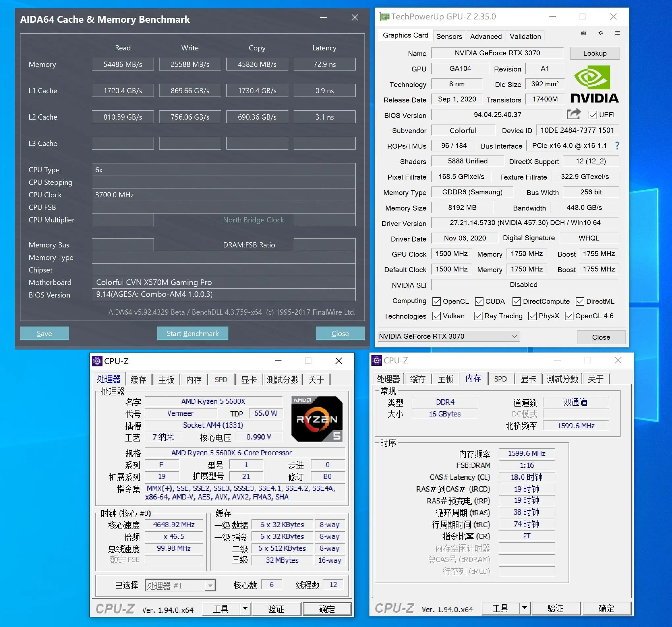
Task: Click the 核心速度 4648.92 MHz value
Action: [174, 525]
